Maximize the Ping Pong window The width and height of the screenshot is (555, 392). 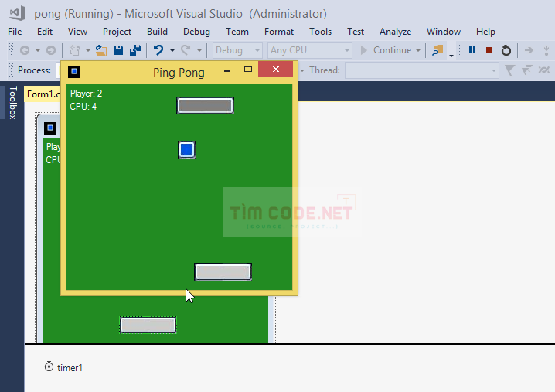[248, 70]
